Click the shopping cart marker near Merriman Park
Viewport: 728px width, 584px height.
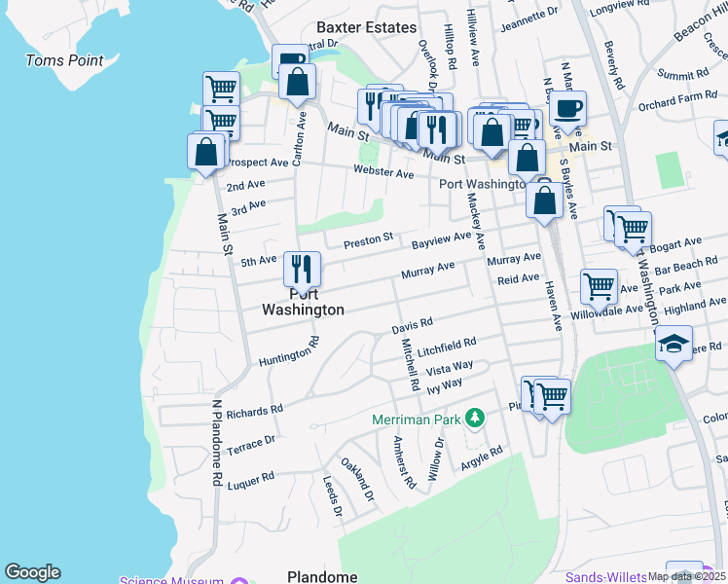tap(552, 398)
